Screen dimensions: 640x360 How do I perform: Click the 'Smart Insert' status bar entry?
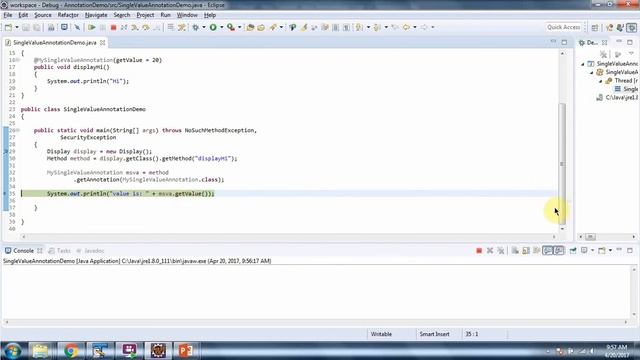click(x=434, y=334)
